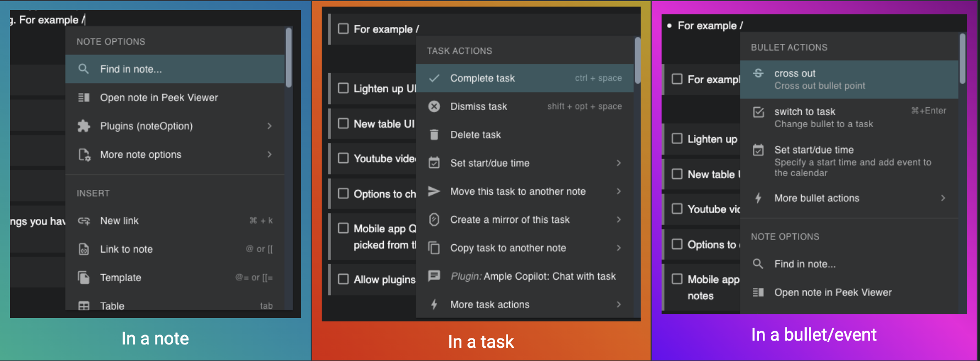Choose Link to note from Insert menu
The width and height of the screenshot is (980, 361).
[126, 249]
